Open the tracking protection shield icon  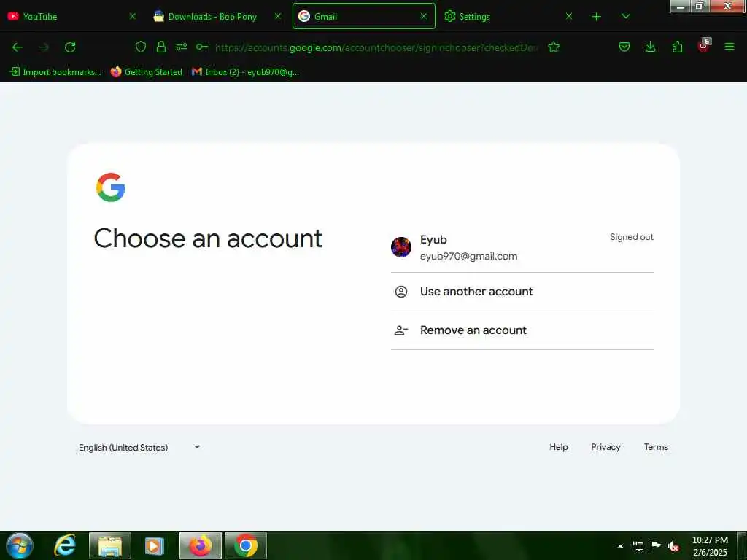pyautogui.click(x=141, y=47)
